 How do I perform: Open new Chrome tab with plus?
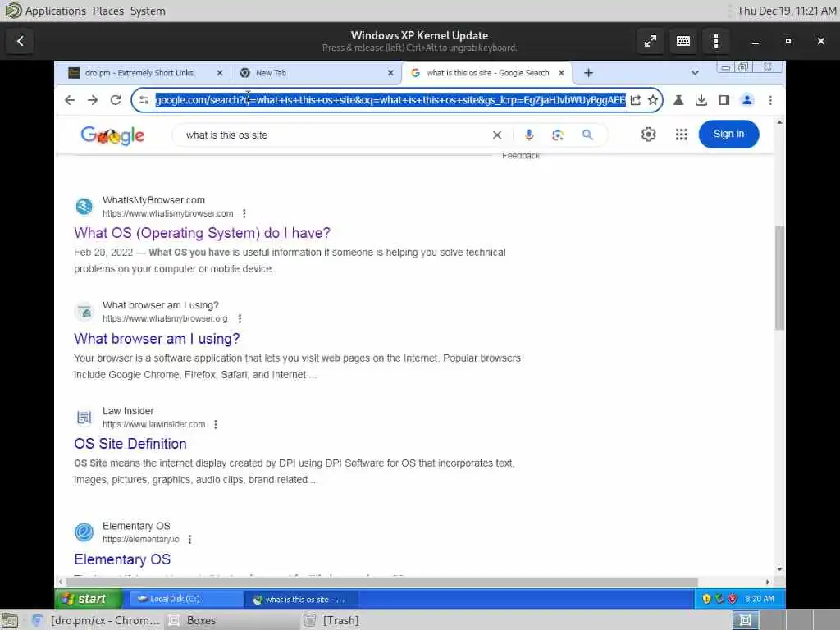coord(588,73)
